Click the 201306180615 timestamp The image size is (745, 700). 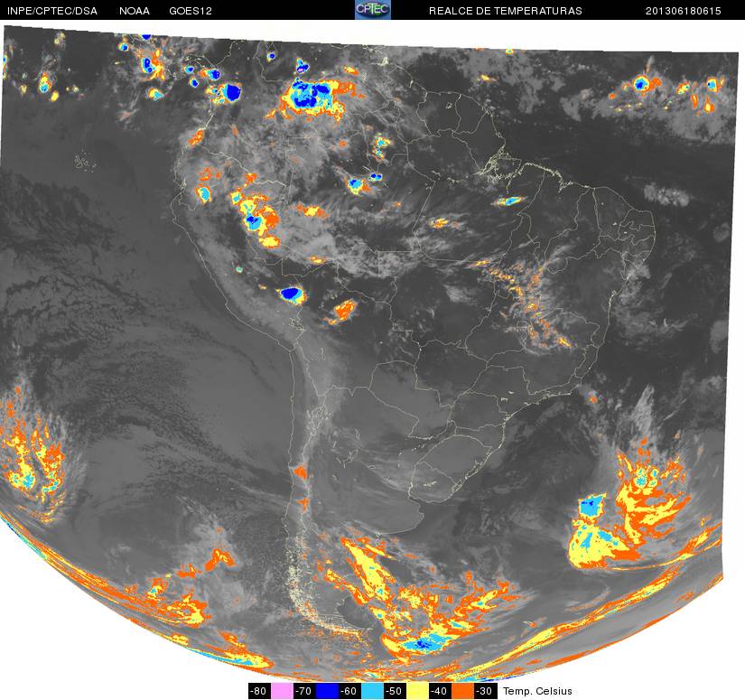pyautogui.click(x=684, y=11)
